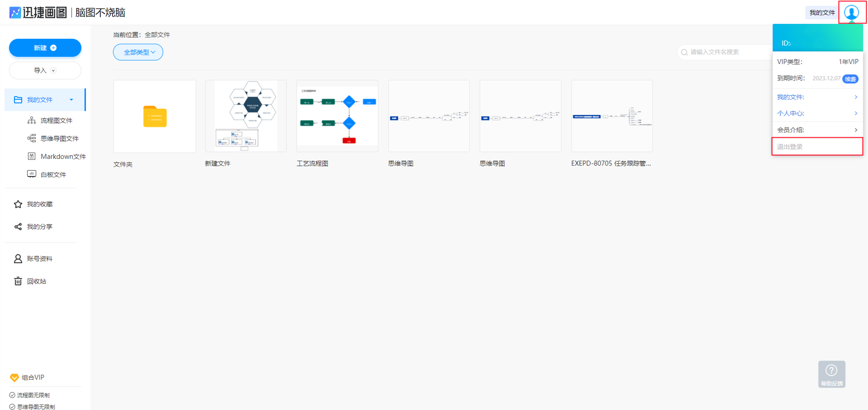Expand the 全部类型 filter dropdown
The height and width of the screenshot is (410, 868).
coord(138,52)
